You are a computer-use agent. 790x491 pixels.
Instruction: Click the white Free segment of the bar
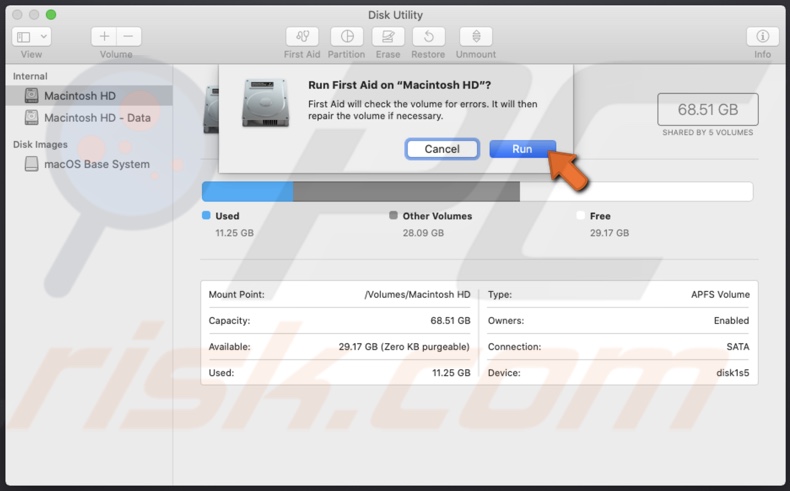636,192
